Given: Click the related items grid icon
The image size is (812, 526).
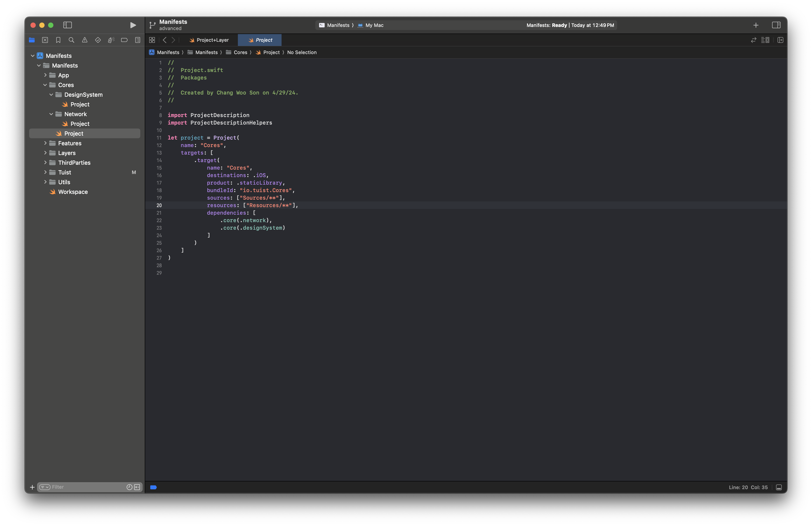Looking at the screenshot, I should pos(152,40).
